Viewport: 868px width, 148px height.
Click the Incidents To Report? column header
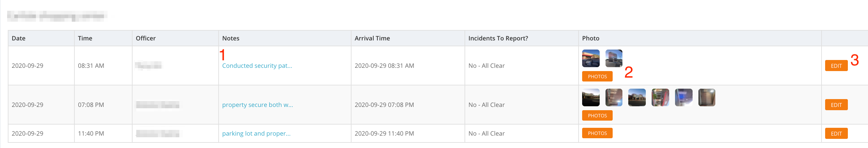click(498, 38)
